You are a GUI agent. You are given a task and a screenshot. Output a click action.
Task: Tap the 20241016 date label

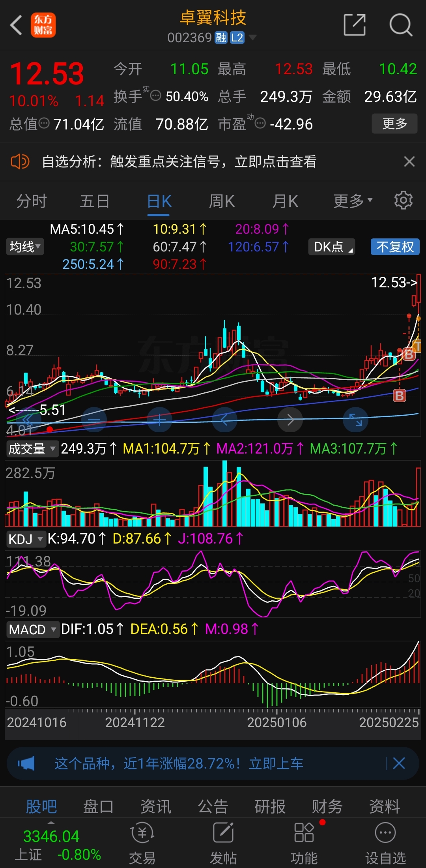pyautogui.click(x=36, y=722)
